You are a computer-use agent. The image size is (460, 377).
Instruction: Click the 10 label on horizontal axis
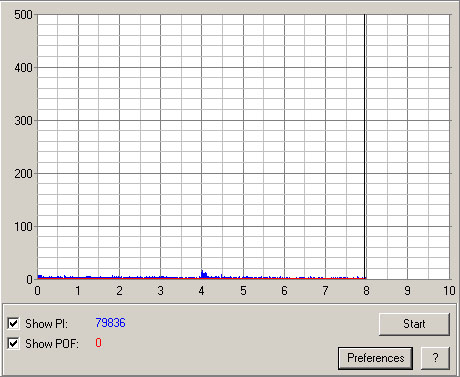pos(449,291)
